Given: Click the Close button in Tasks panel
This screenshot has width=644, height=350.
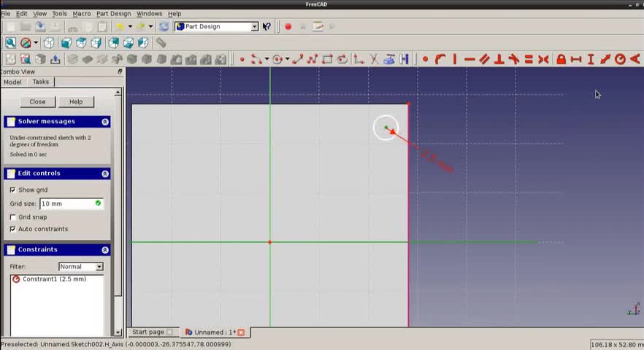Looking at the screenshot, I should coord(37,102).
